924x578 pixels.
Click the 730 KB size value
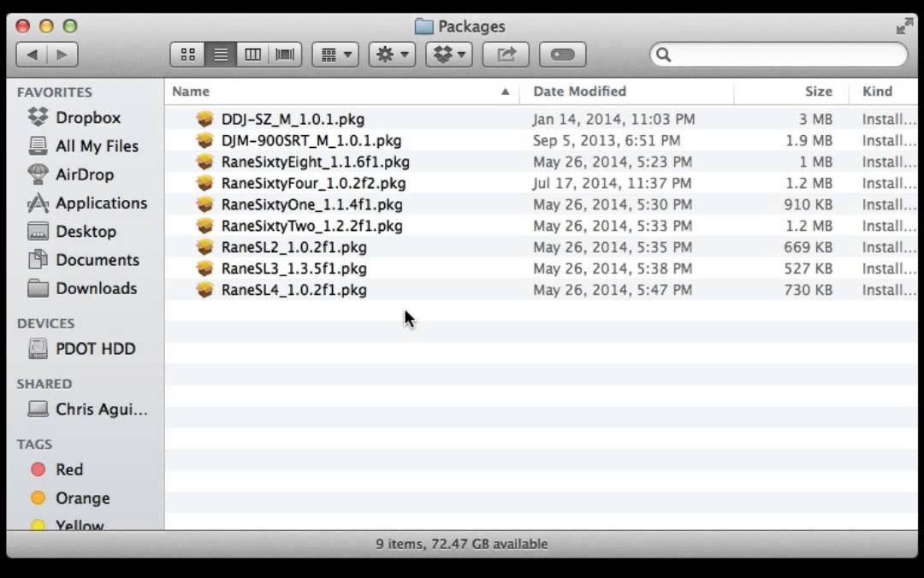tap(808, 290)
